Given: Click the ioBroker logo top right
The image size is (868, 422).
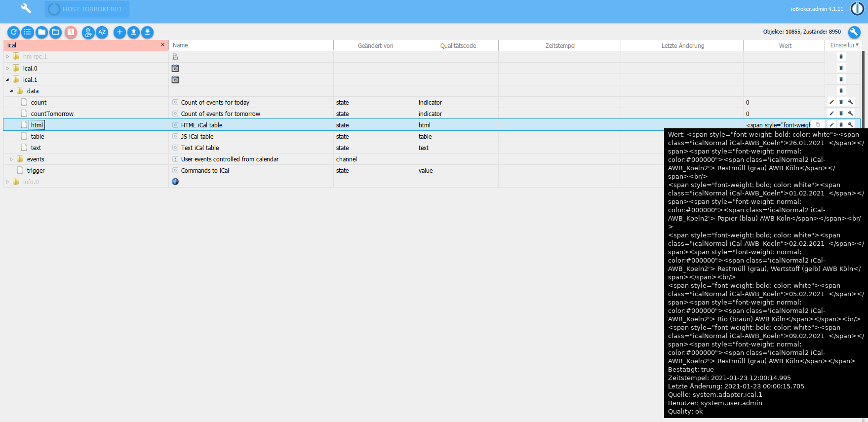Looking at the screenshot, I should (x=857, y=9).
